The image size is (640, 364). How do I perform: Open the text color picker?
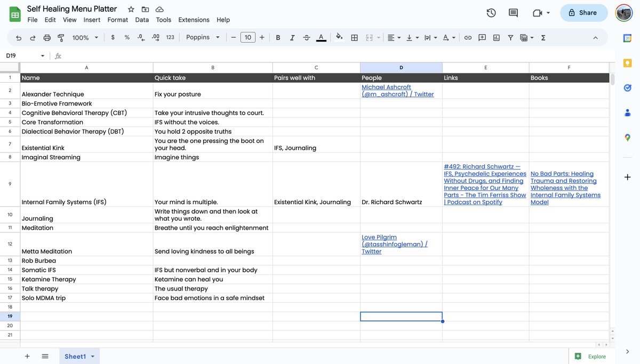coord(321,38)
